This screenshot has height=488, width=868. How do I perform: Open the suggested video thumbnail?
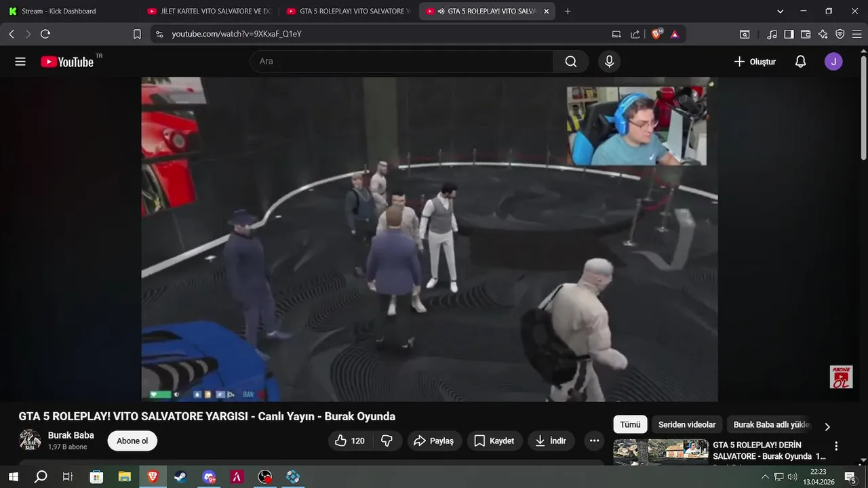[x=661, y=452]
